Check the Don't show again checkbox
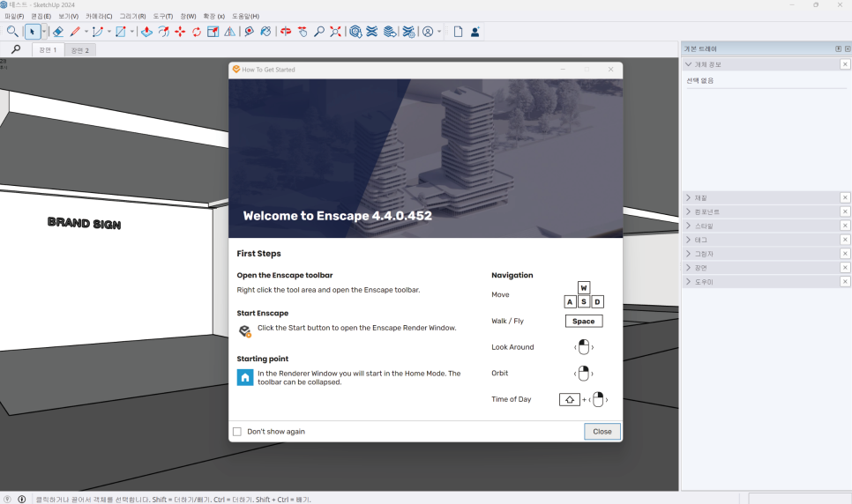Screen dimensions: 852x504 (x=237, y=431)
